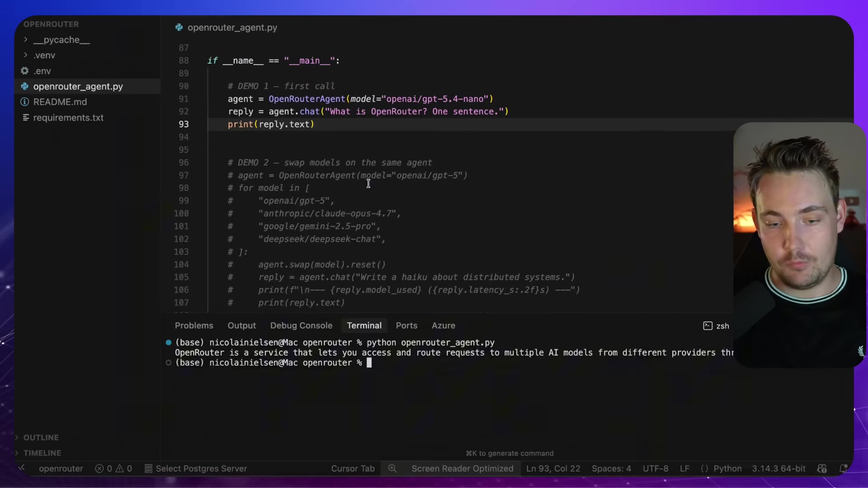Image resolution: width=868 pixels, height=488 pixels.
Task: Click the Copilot status icon in status bar
Action: [x=822, y=469]
